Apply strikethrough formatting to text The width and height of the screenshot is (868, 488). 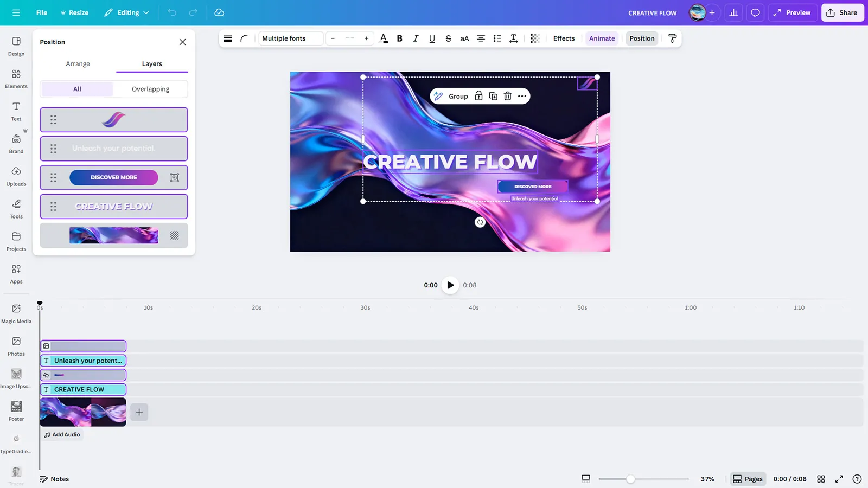tap(448, 38)
